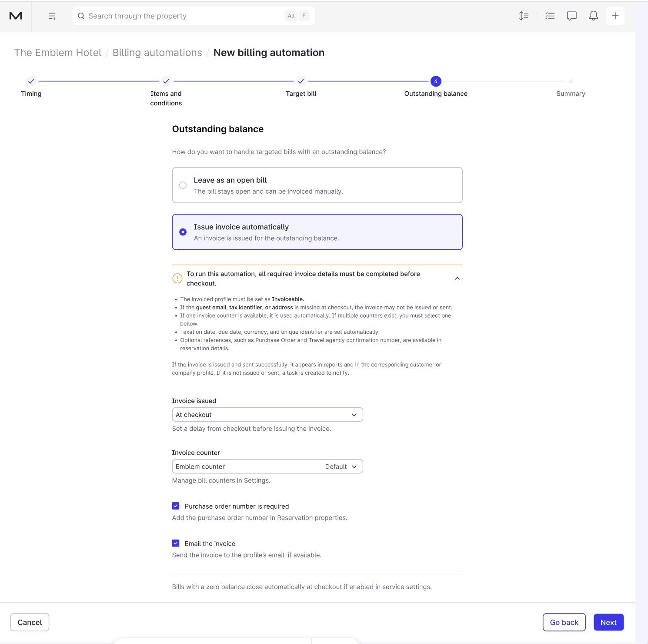Open the notifications bell
648x644 pixels.
click(x=593, y=16)
